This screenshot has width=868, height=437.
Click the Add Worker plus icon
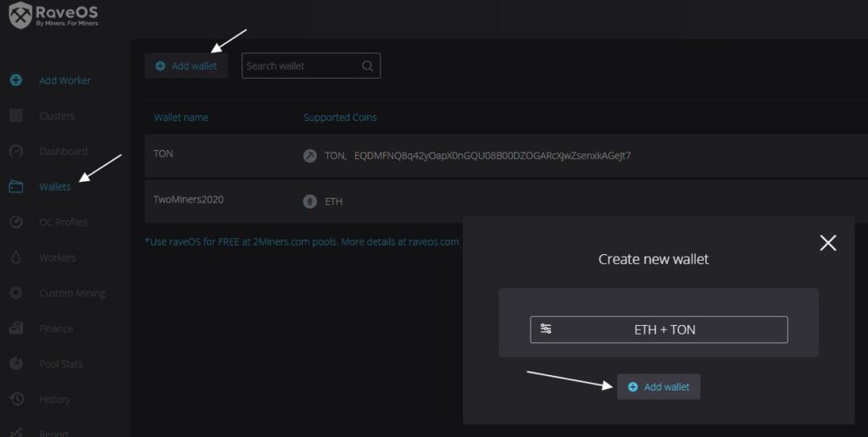pos(16,80)
